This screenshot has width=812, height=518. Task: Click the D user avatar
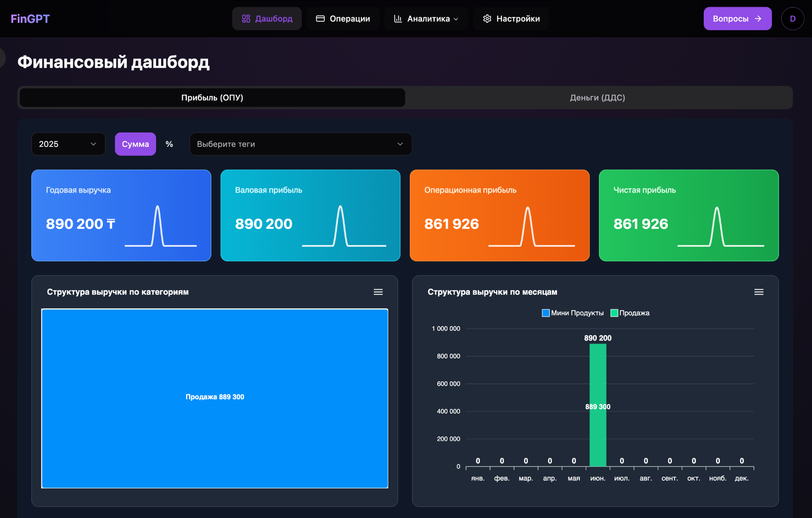(x=792, y=19)
